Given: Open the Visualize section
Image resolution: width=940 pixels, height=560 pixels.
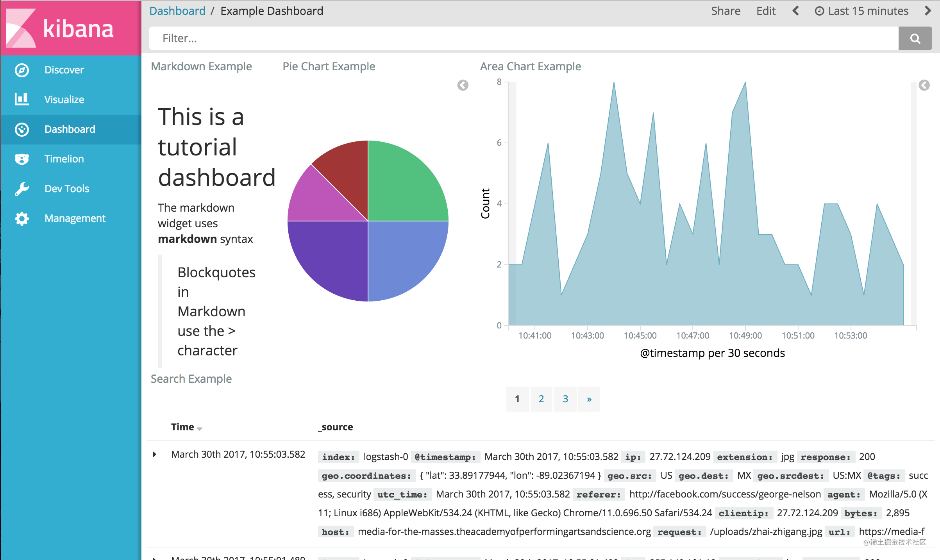Looking at the screenshot, I should click(65, 99).
